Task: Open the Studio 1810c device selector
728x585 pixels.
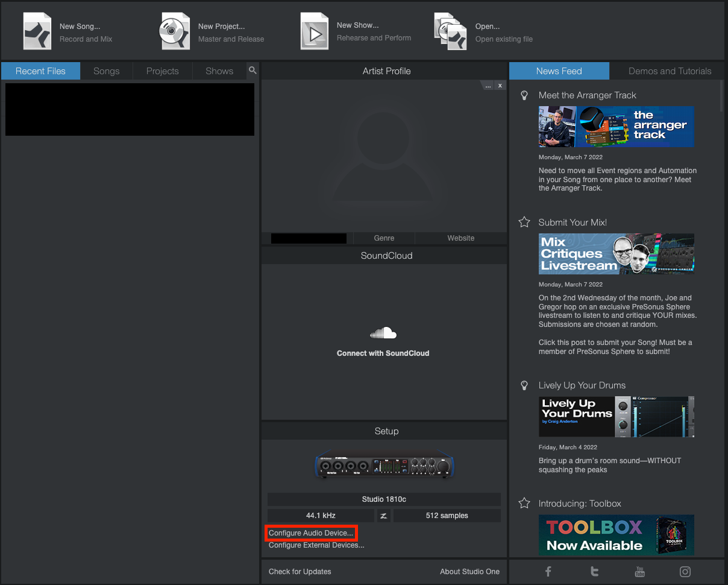Action: [x=384, y=499]
